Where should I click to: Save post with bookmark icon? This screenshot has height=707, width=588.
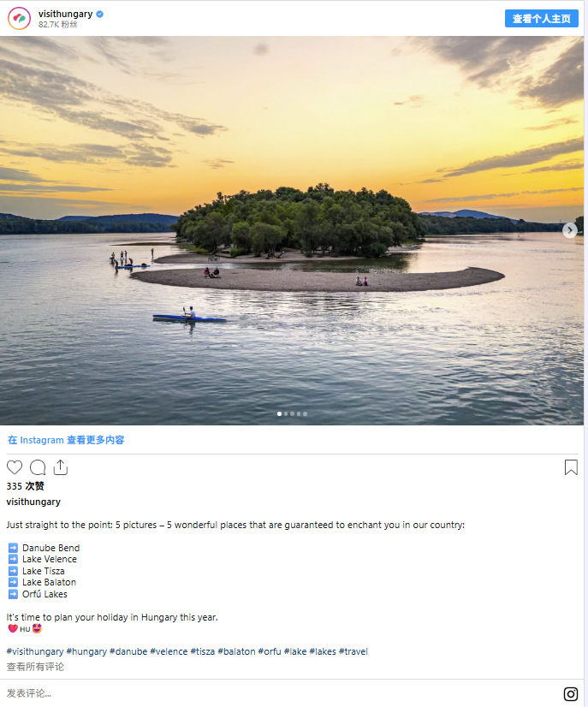click(571, 467)
